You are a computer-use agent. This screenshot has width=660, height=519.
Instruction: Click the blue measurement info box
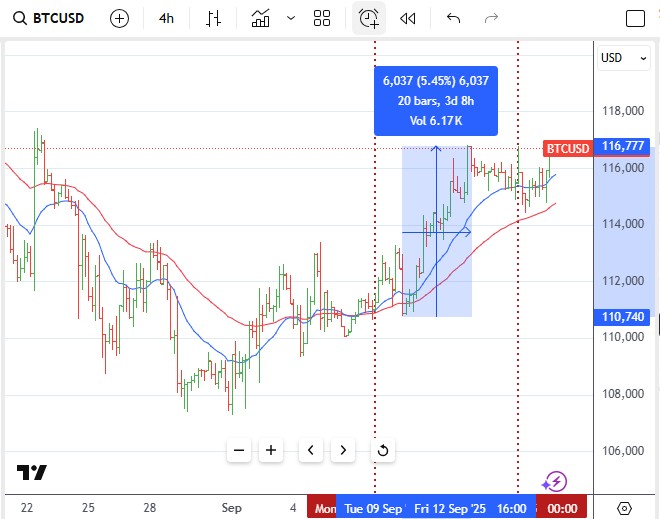click(436, 101)
